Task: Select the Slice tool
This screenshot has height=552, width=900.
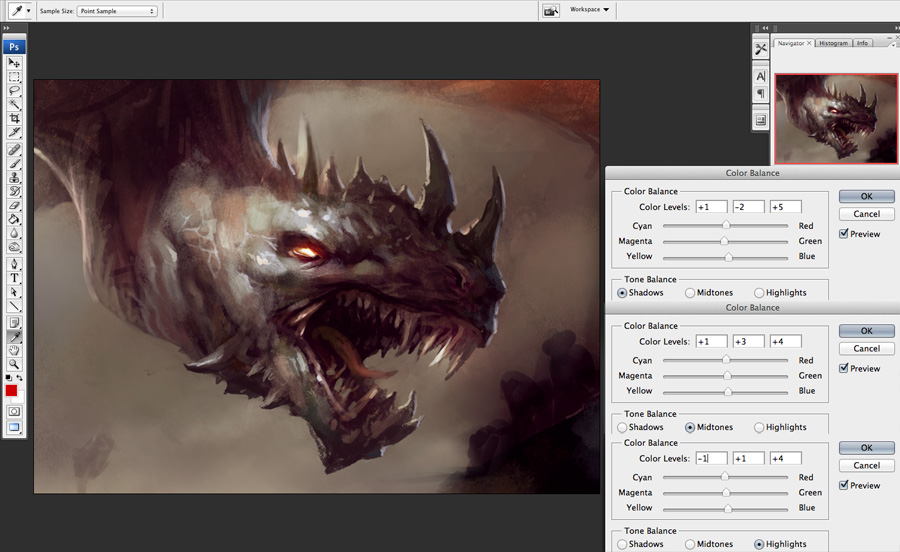Action: point(14,133)
